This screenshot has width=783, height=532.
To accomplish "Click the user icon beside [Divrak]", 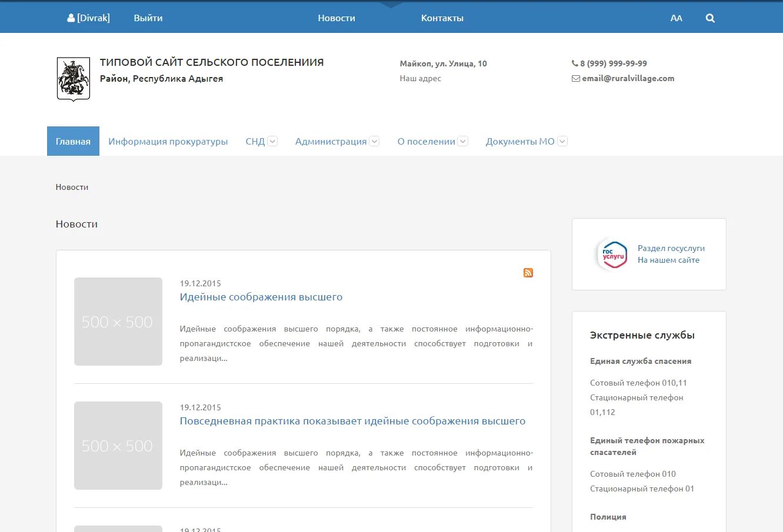I will pyautogui.click(x=71, y=18).
